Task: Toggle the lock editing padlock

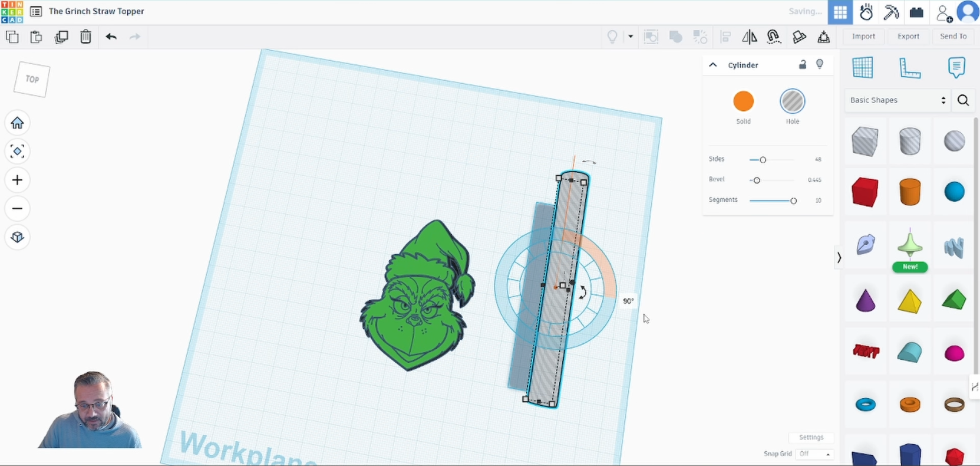Action: 802,65
